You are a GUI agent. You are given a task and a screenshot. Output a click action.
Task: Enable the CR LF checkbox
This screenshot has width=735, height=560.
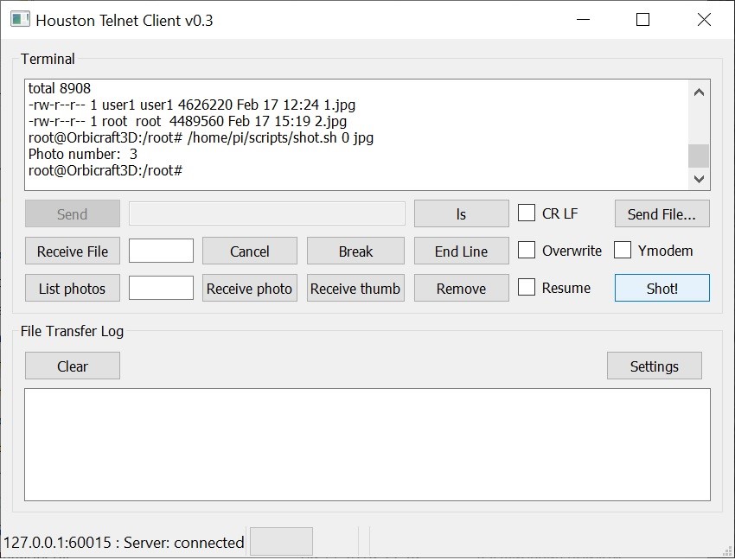click(527, 213)
